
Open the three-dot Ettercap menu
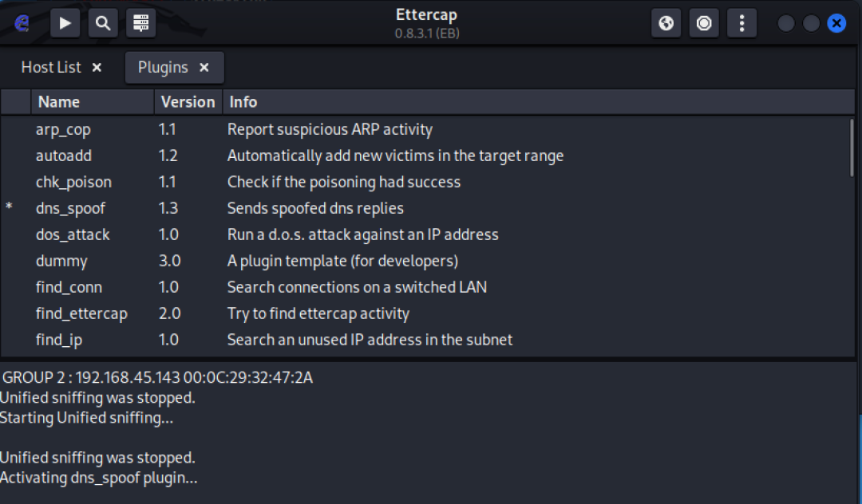tap(742, 23)
